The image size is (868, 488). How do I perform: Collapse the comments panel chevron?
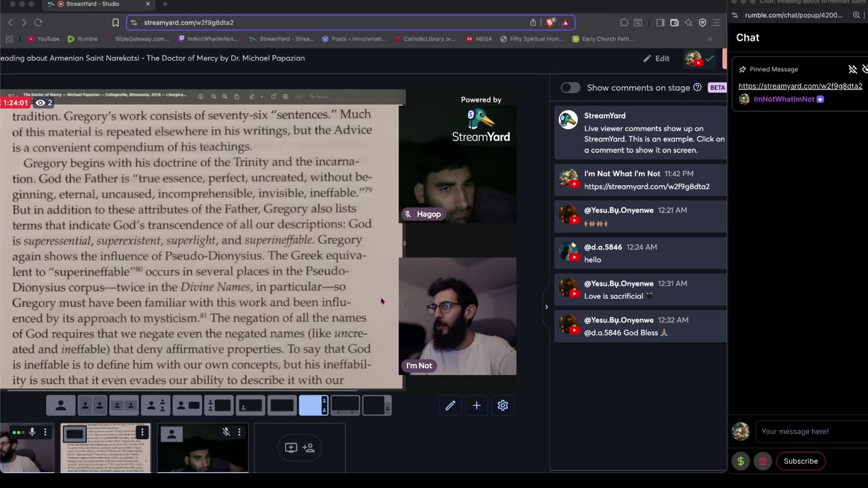coord(547,307)
